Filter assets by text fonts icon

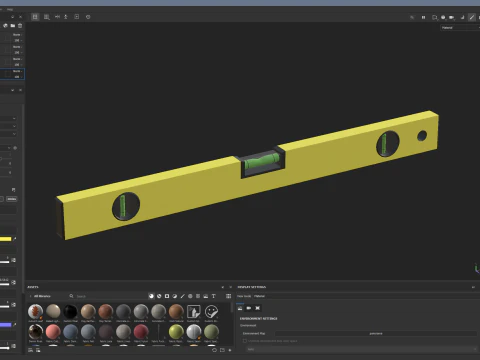[213, 296]
